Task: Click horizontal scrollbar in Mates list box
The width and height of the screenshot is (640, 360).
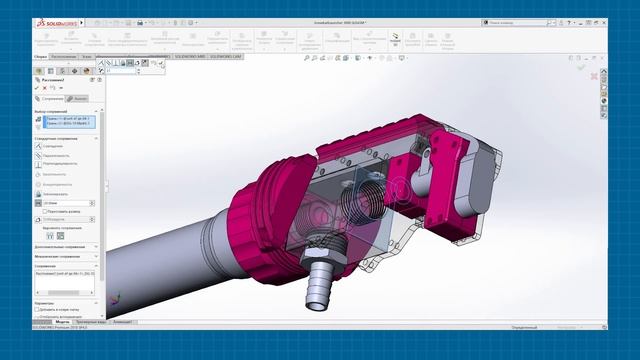Action: [64, 293]
